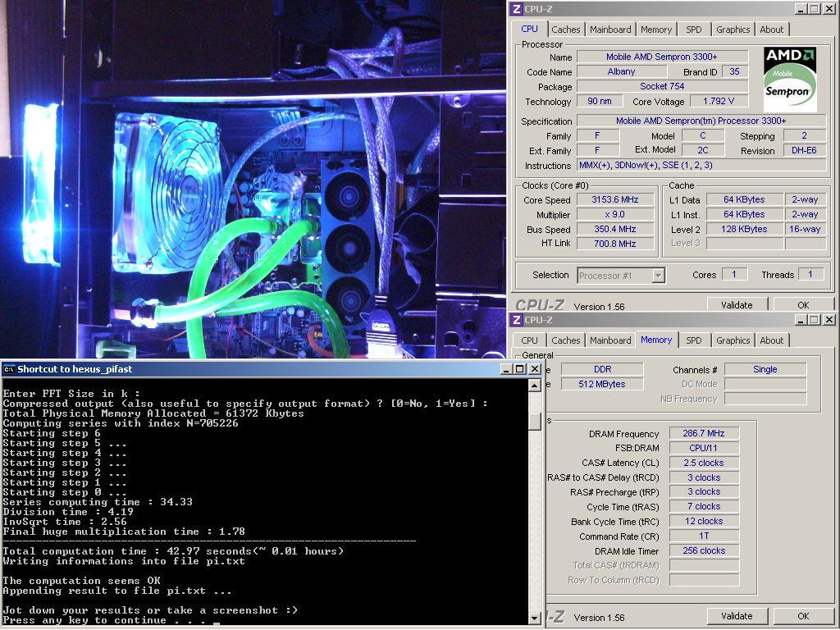Open the Mainboard tab in the top CPU-Z window

pyautogui.click(x=610, y=30)
